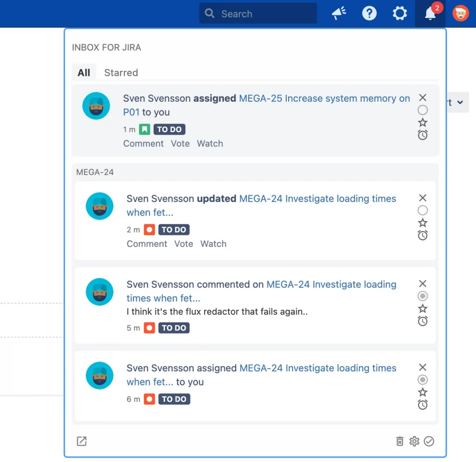Viewport: 476px width, 462px height.
Task: Switch to the All tab
Action: [x=84, y=73]
